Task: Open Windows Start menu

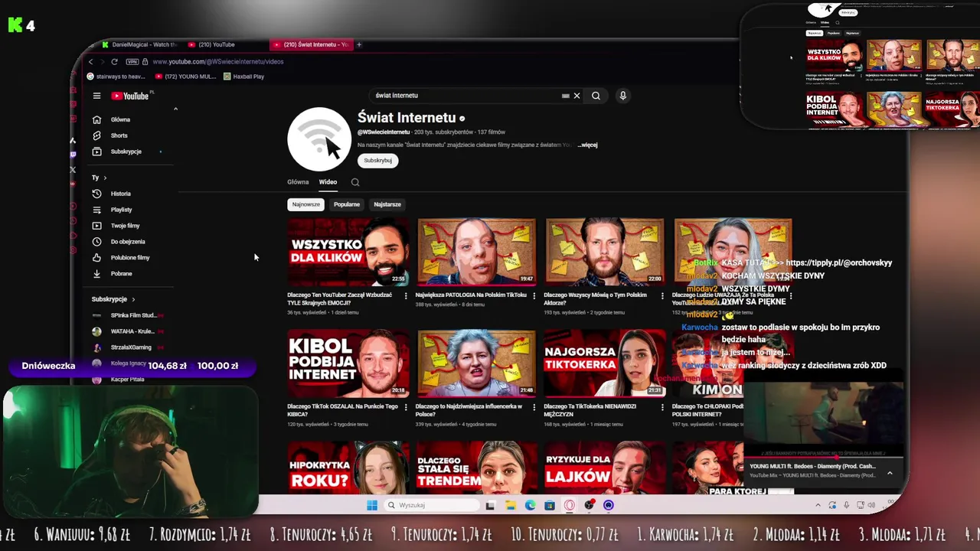Action: [x=372, y=505]
